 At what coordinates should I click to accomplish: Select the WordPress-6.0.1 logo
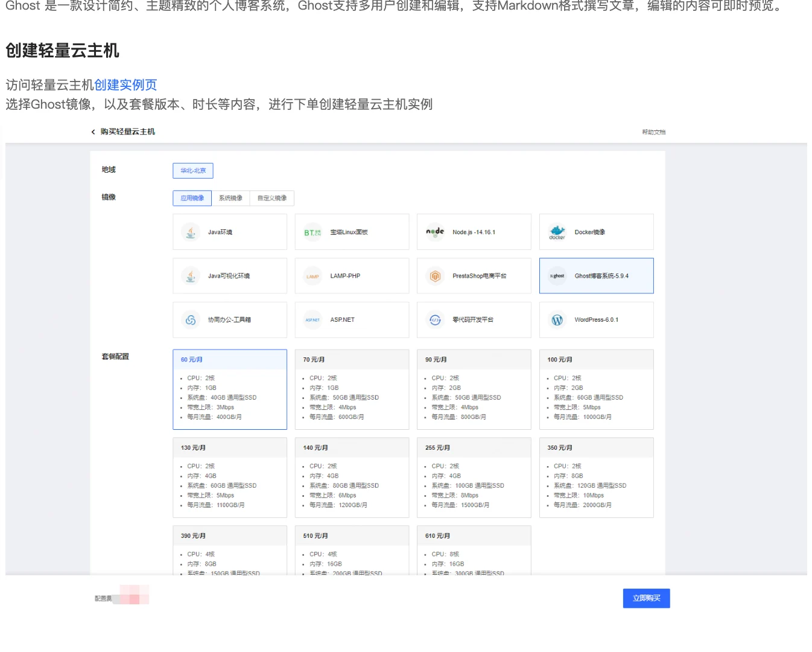(x=557, y=320)
